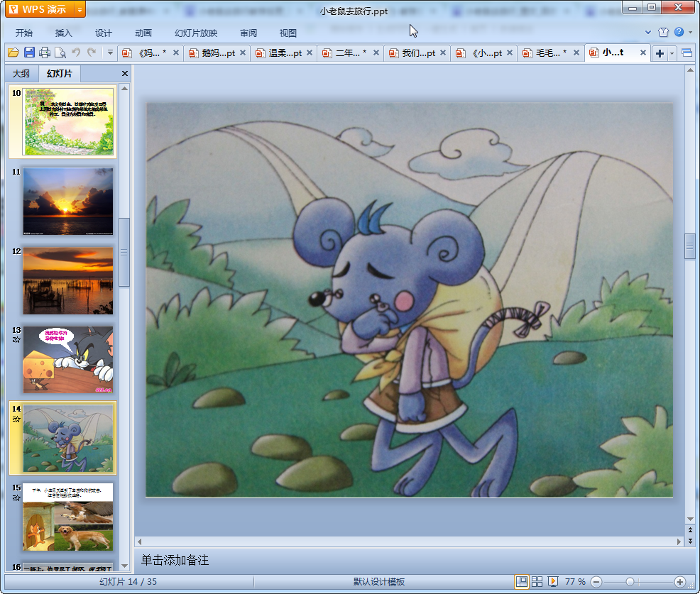
Task: Click the animation star icon under slide 13
Action: 16,340
